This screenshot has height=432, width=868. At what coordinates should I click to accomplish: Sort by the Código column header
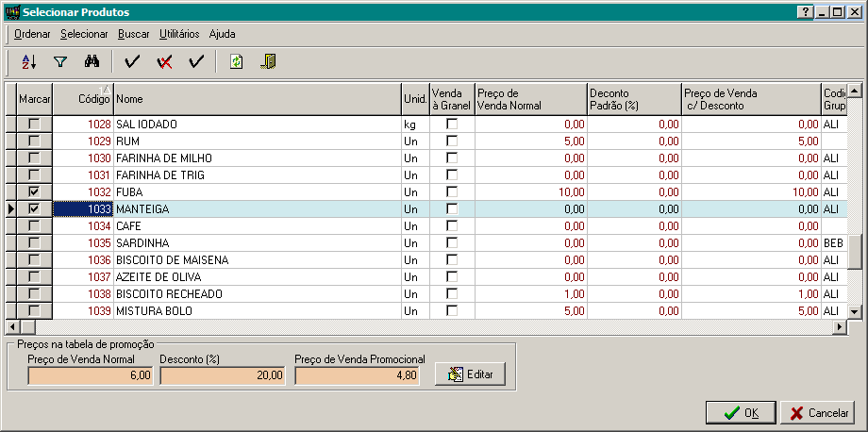[82, 98]
